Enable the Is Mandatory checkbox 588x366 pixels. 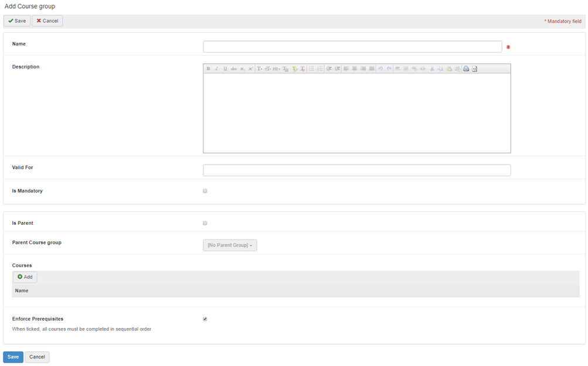point(205,191)
